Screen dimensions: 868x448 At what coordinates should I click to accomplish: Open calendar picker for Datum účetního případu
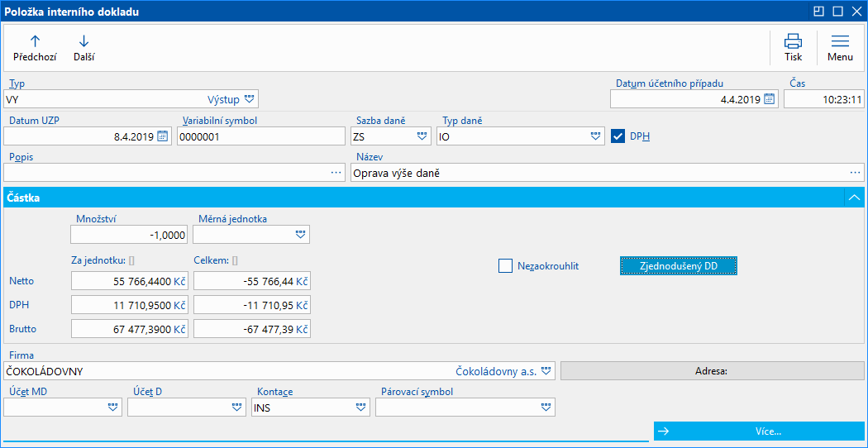[769, 99]
